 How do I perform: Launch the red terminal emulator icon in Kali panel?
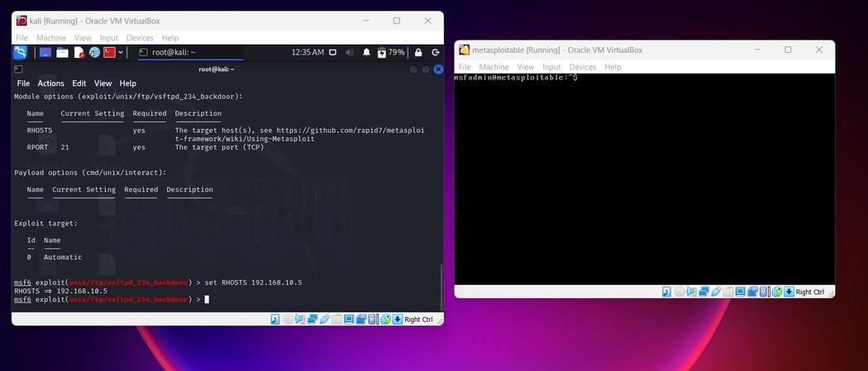pyautogui.click(x=109, y=53)
